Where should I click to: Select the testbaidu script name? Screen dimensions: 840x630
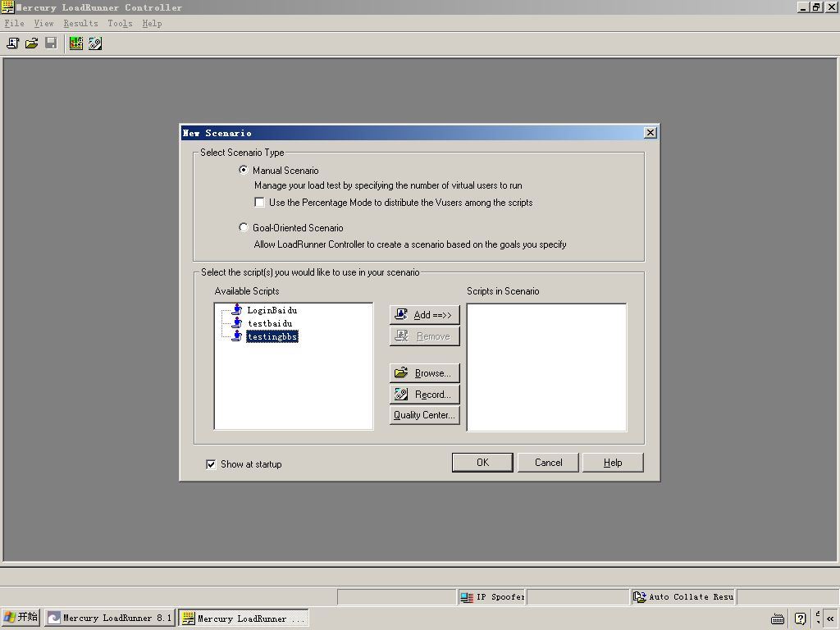pos(270,323)
